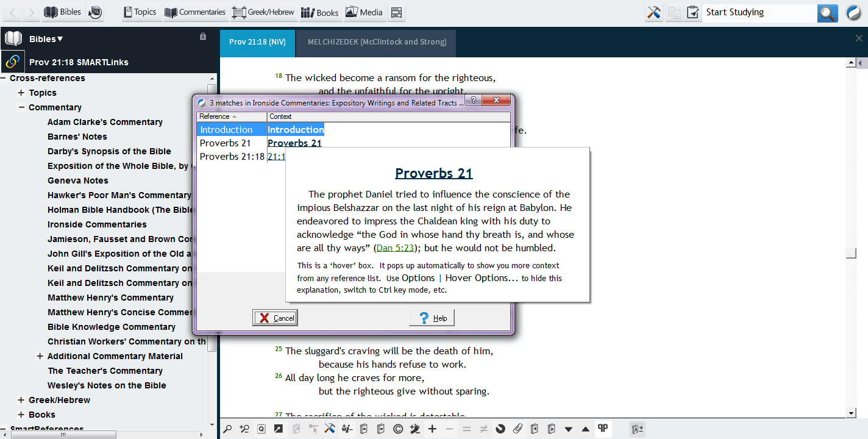The height and width of the screenshot is (439, 868).
Task: Click the globe sync icon at top right
Action: [x=853, y=13]
